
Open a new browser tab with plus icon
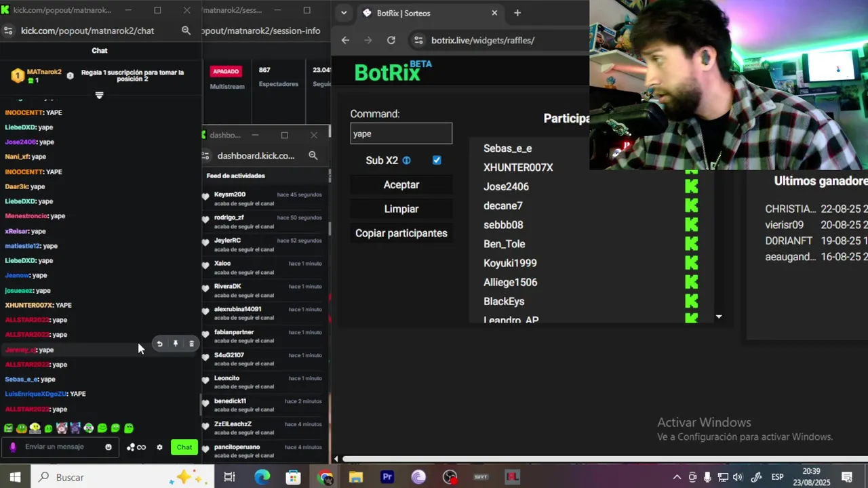coord(517,13)
